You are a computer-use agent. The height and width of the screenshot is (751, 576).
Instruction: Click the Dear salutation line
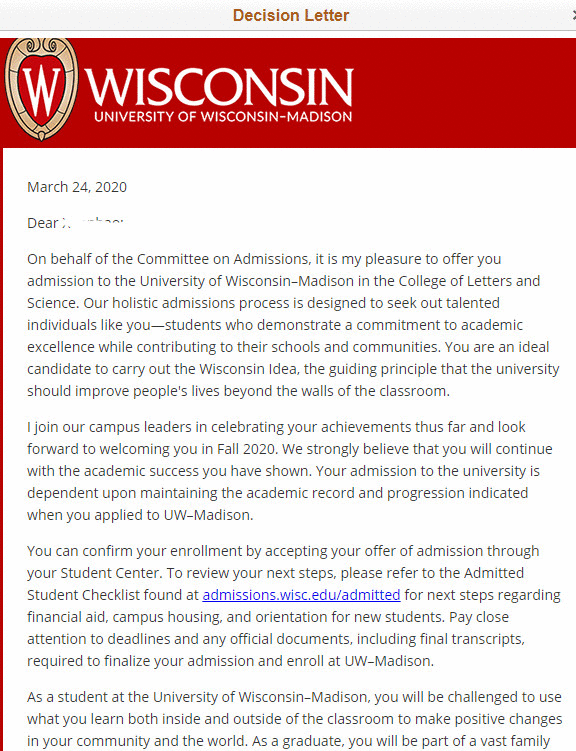tap(75, 223)
